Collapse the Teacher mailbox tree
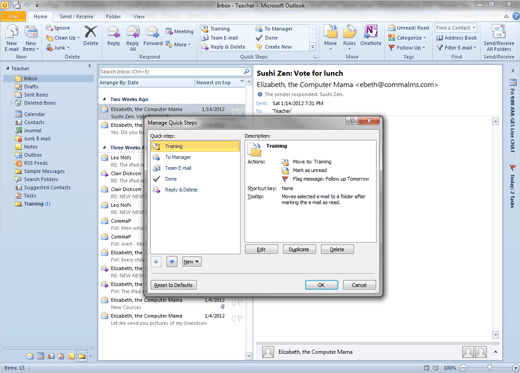This screenshot has height=373, width=520. [x=7, y=68]
